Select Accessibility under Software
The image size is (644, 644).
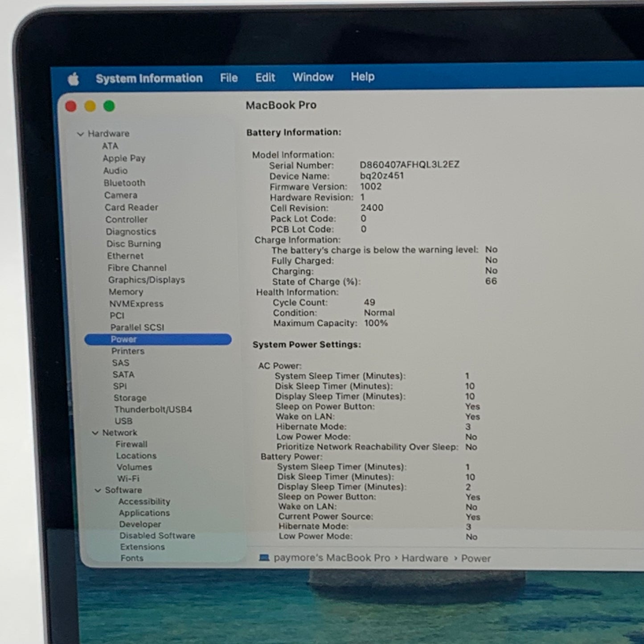(x=144, y=501)
